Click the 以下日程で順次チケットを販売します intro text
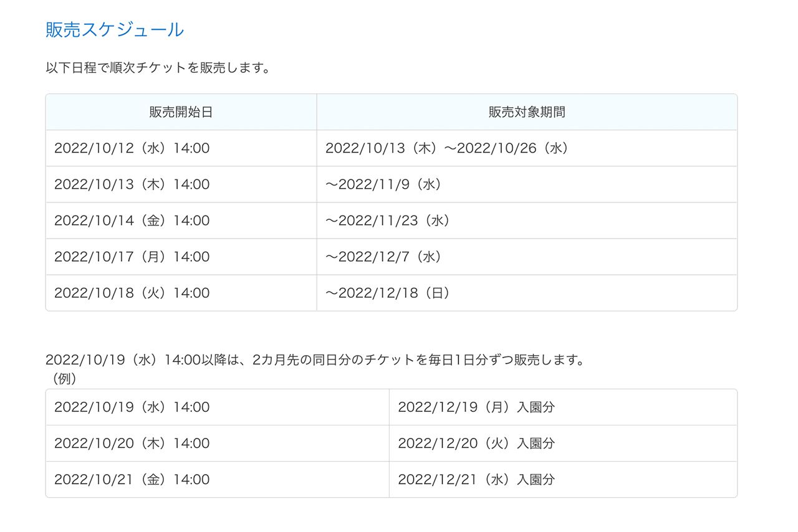This screenshot has width=798, height=532. coord(158,67)
